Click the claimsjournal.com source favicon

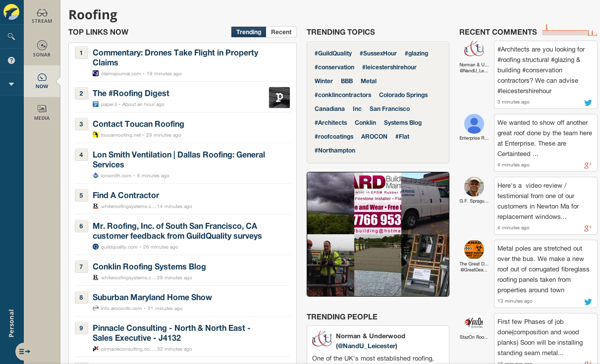96,73
